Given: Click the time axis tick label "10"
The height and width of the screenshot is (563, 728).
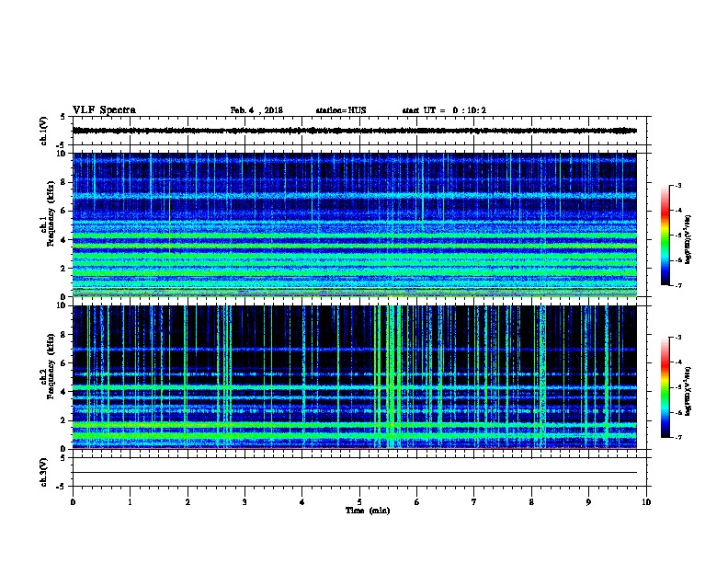Looking at the screenshot, I should pos(646,501).
